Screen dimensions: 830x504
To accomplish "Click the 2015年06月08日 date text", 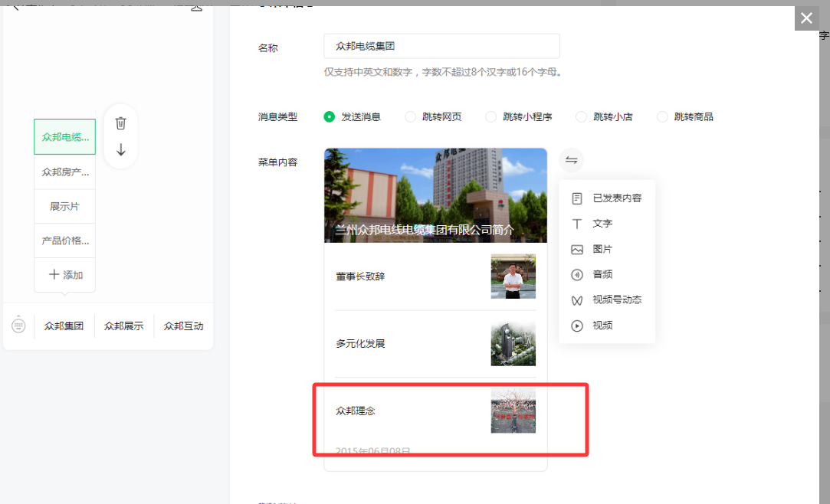I will [372, 451].
